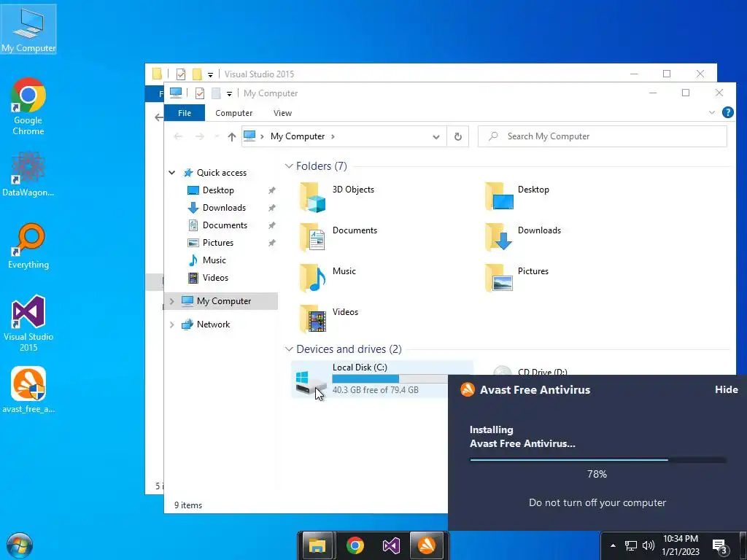This screenshot has width=747, height=560.
Task: Select Documents under Quick access
Action: click(225, 225)
